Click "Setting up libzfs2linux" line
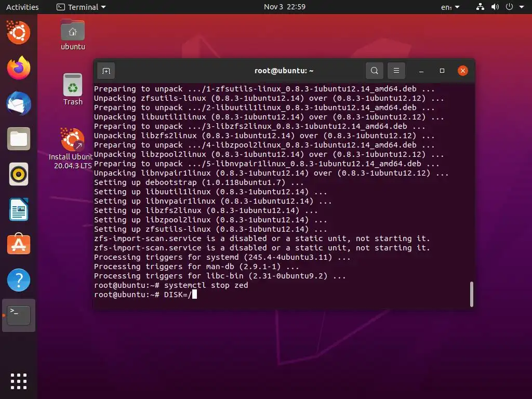Viewport: 532px width, 399px height. 206,211
